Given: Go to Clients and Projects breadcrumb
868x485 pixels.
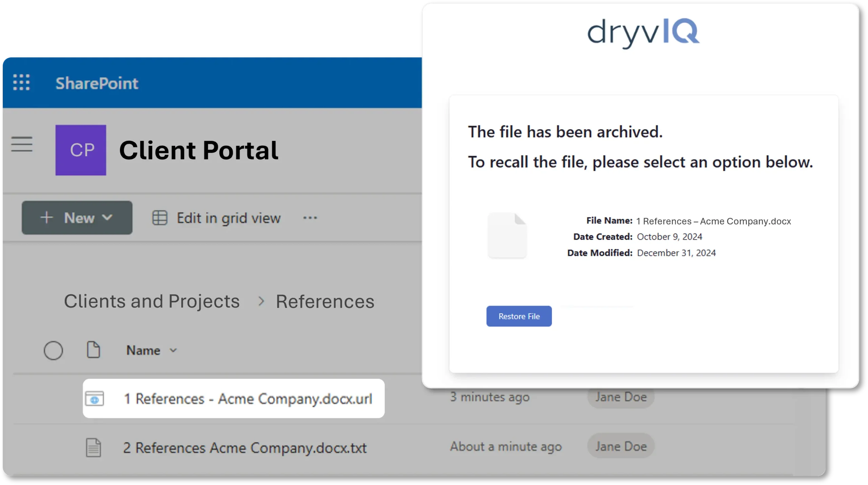Looking at the screenshot, I should click(152, 301).
